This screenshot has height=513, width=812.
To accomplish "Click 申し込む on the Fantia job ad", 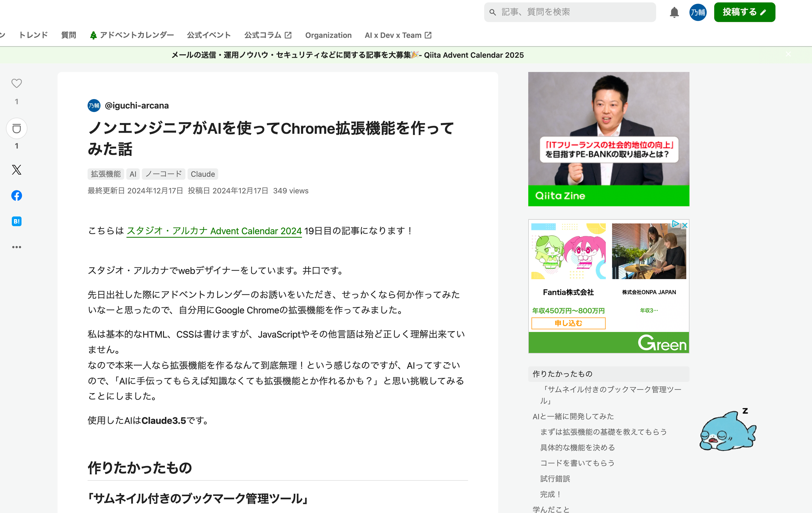I will tap(568, 323).
